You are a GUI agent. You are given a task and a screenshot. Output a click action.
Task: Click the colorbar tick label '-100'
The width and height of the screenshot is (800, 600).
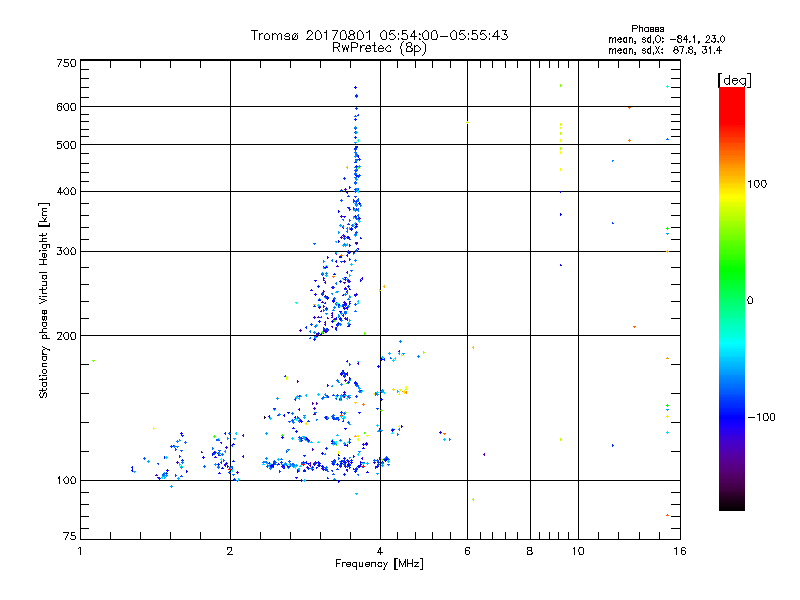pyautogui.click(x=761, y=417)
